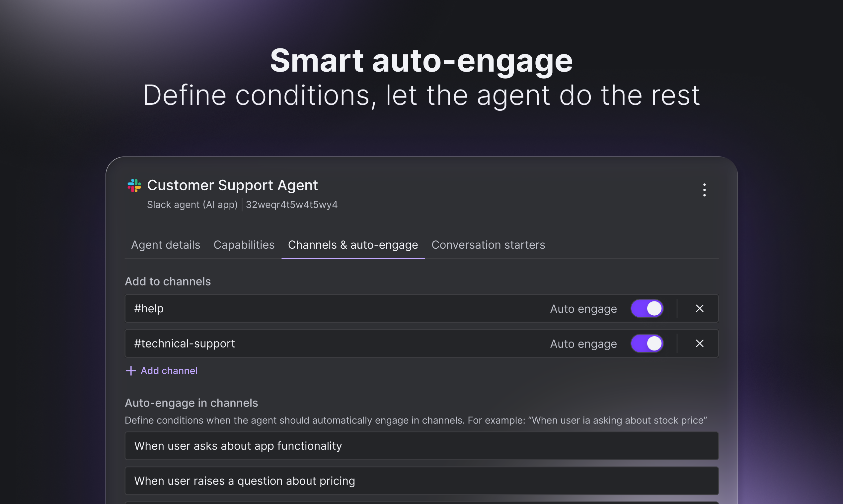This screenshot has height=504, width=843.
Task: Click the plus icon beside Add channel
Action: (131, 370)
